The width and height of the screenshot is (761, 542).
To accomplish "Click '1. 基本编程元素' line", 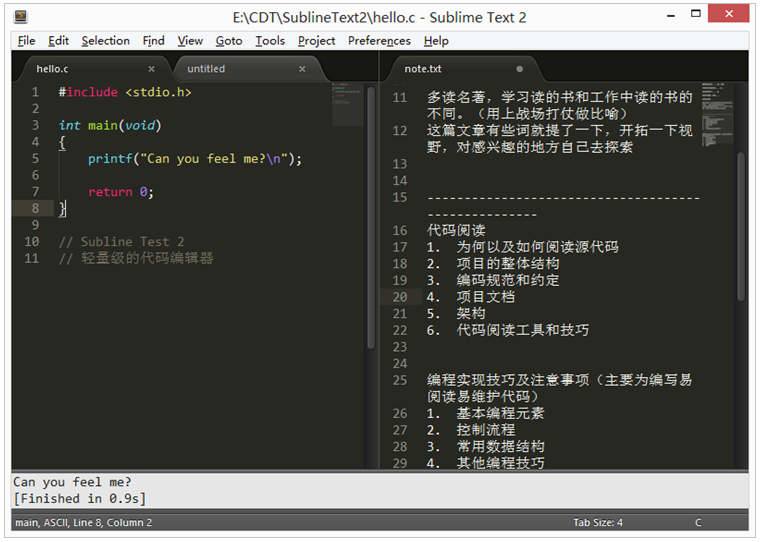I will click(x=485, y=413).
